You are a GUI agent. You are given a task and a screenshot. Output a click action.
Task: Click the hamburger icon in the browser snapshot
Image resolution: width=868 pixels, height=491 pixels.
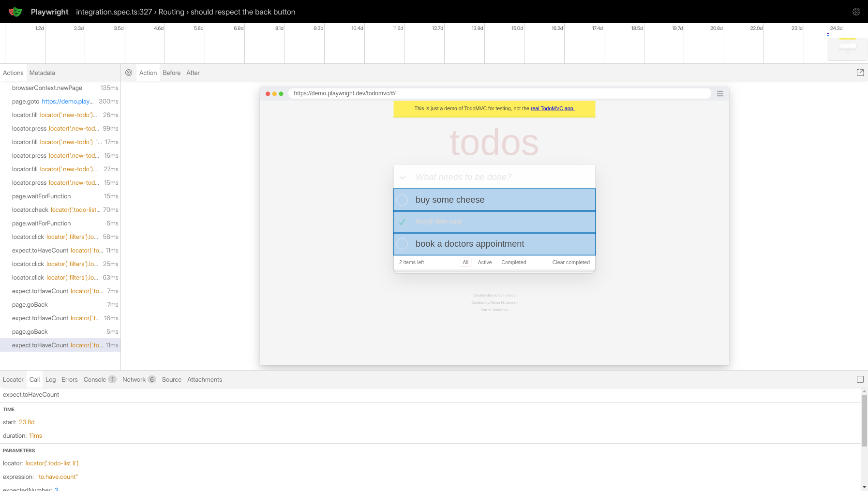tap(720, 93)
